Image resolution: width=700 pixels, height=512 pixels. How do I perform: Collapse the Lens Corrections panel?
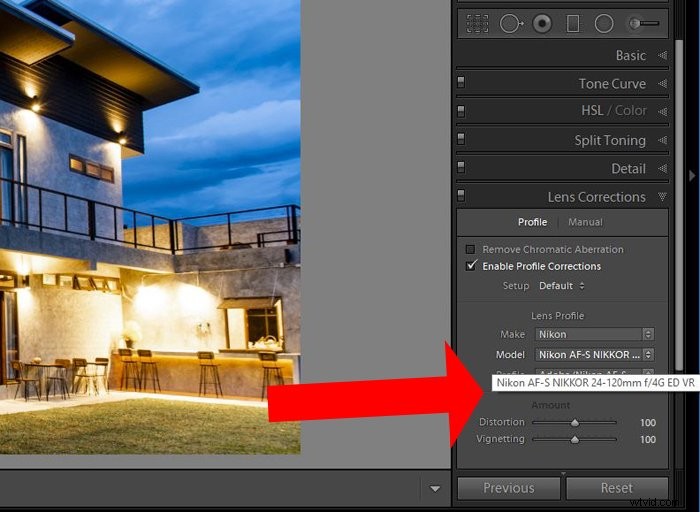pos(662,197)
